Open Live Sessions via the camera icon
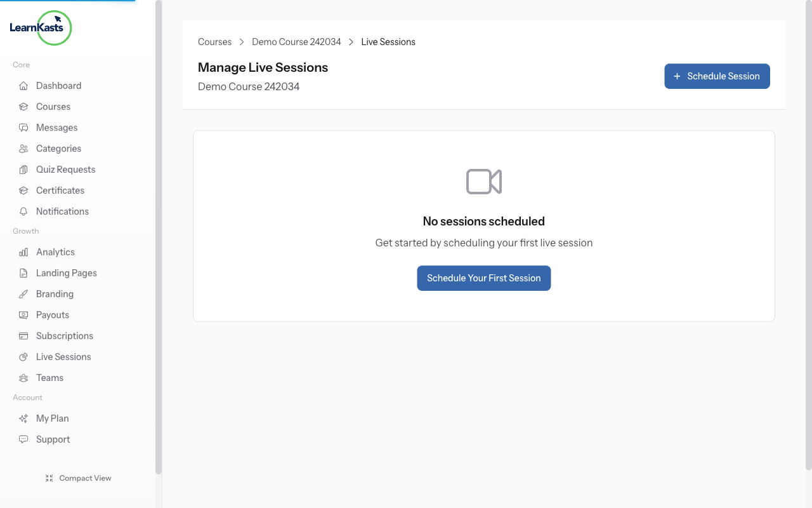The height and width of the screenshot is (508, 812). tap(23, 356)
